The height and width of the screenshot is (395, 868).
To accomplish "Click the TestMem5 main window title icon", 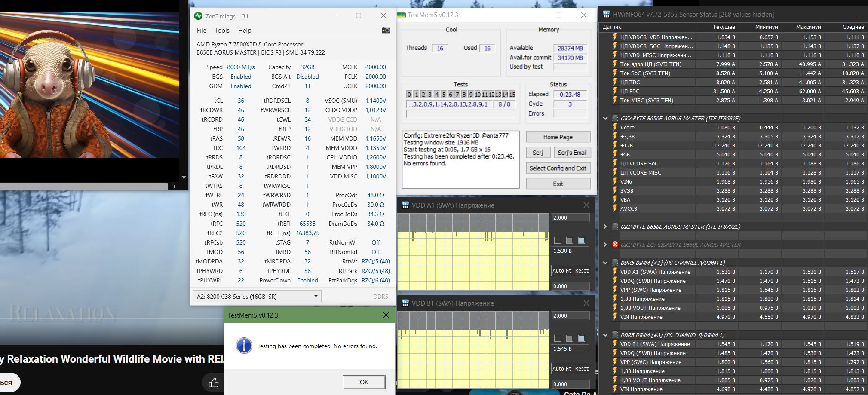I will [x=402, y=15].
